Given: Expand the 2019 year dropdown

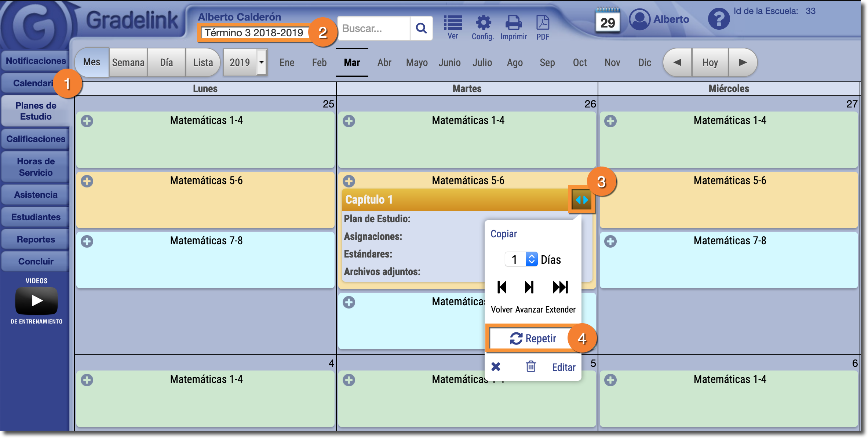Looking at the screenshot, I should [x=261, y=62].
